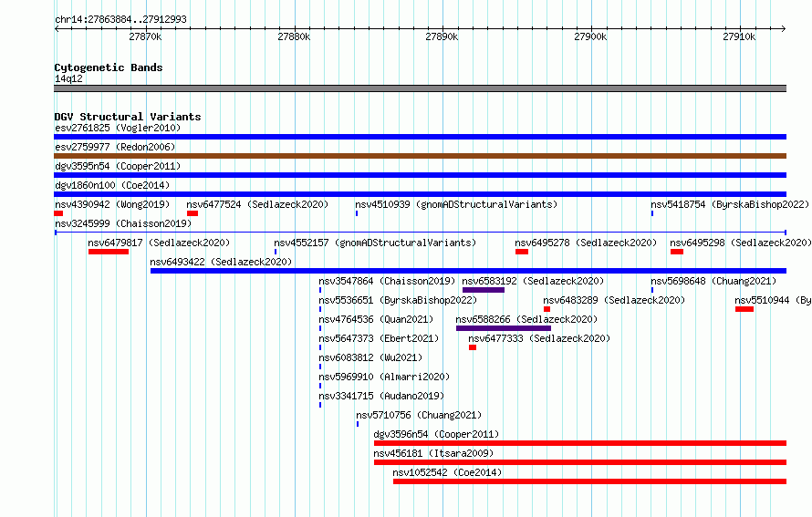812x517 pixels.
Task: Open nsv5698648 (Chuang2021) label
Action: 713,281
